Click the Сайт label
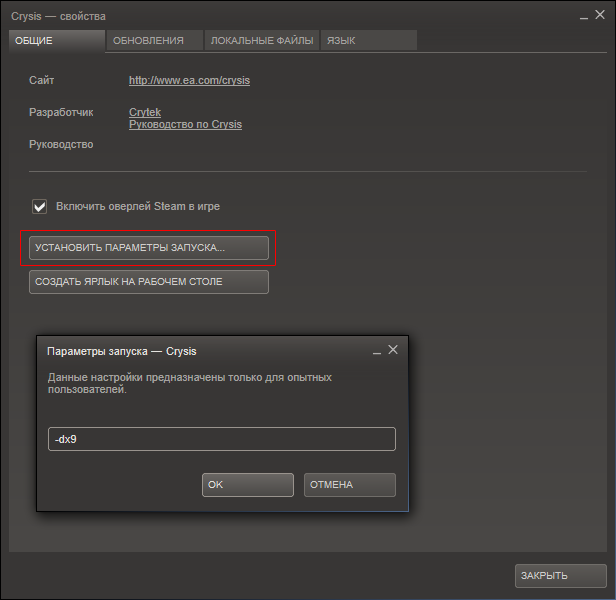The width and height of the screenshot is (616, 600). pyautogui.click(x=42, y=80)
